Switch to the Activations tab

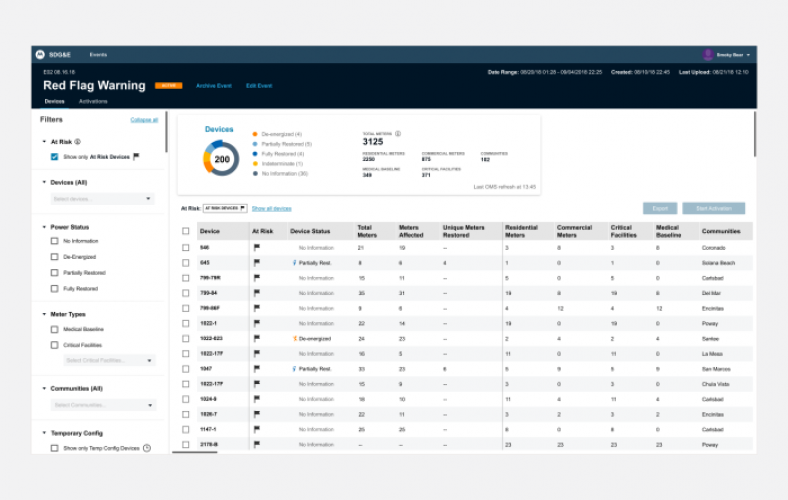[93, 101]
